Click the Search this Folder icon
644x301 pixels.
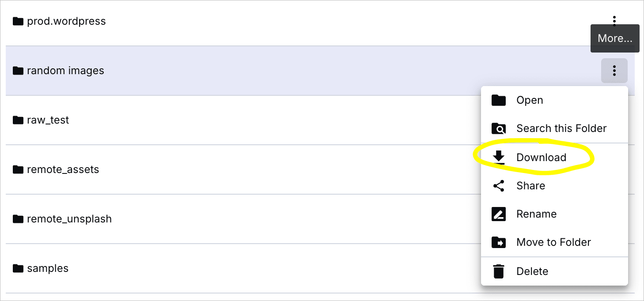[x=498, y=128]
